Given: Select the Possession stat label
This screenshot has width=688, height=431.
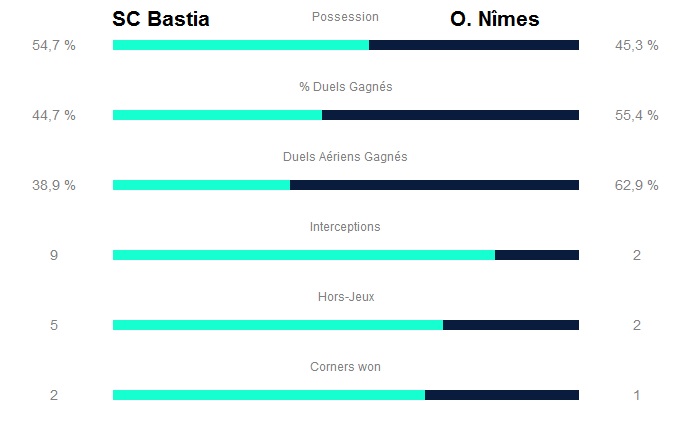Looking at the screenshot, I should (345, 17).
